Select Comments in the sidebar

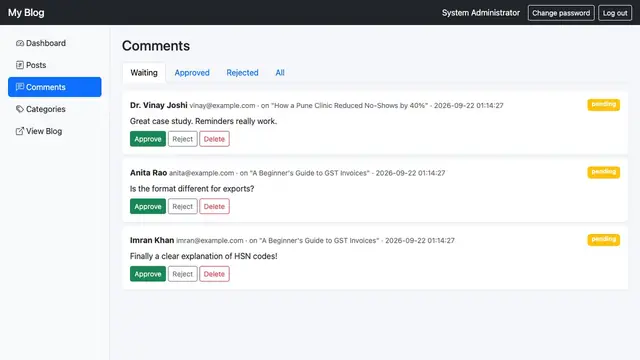coord(55,87)
